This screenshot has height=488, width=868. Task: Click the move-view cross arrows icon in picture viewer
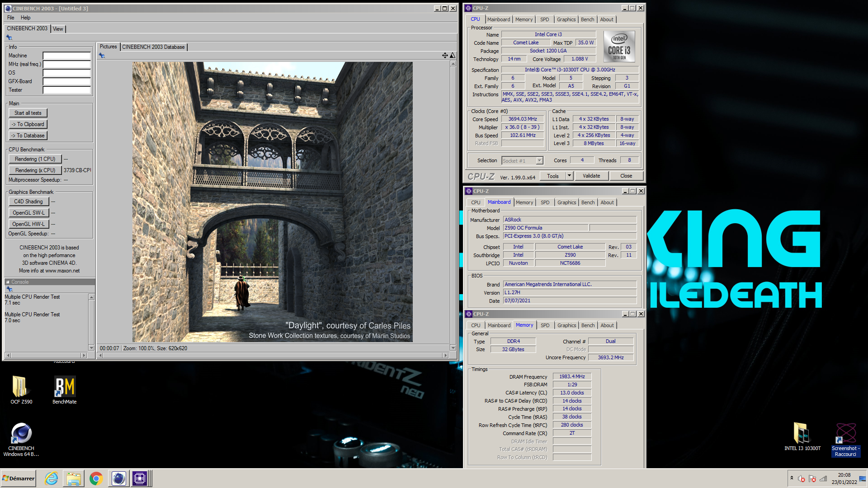tap(445, 55)
